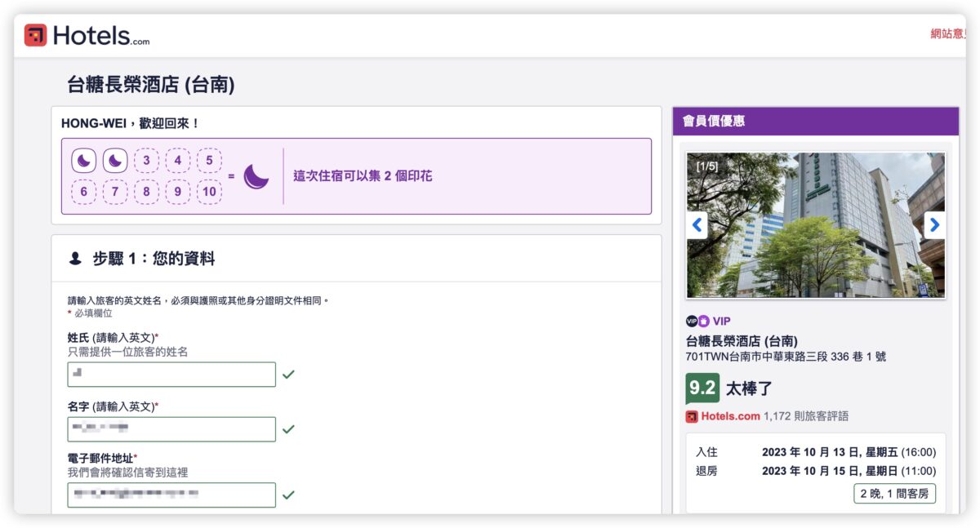Click person icon beside 步驟 1 heading
980x528 pixels.
[75, 259]
